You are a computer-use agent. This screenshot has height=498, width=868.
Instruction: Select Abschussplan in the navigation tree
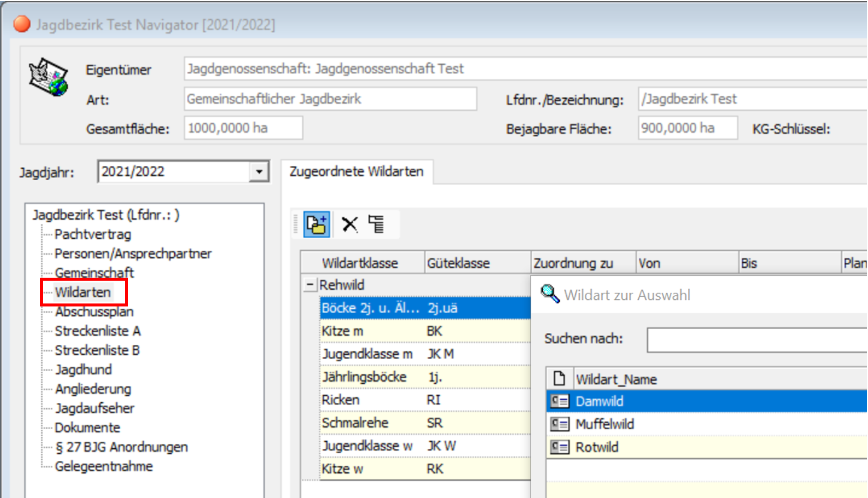(x=94, y=312)
